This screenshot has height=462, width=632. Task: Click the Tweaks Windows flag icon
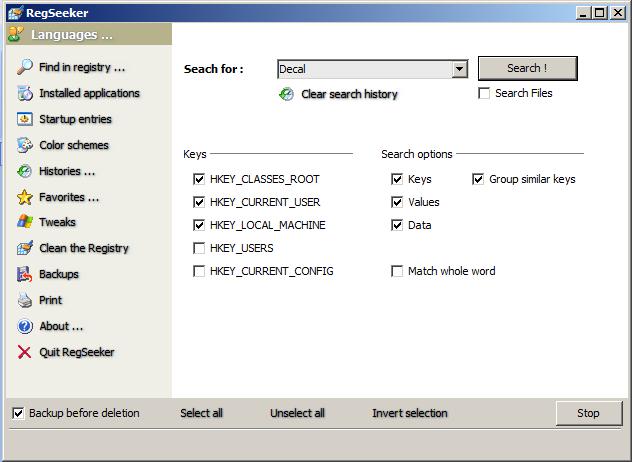[x=25, y=222]
